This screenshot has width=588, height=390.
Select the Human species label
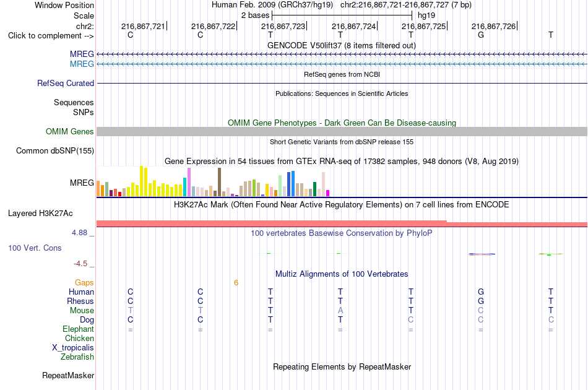click(x=81, y=292)
